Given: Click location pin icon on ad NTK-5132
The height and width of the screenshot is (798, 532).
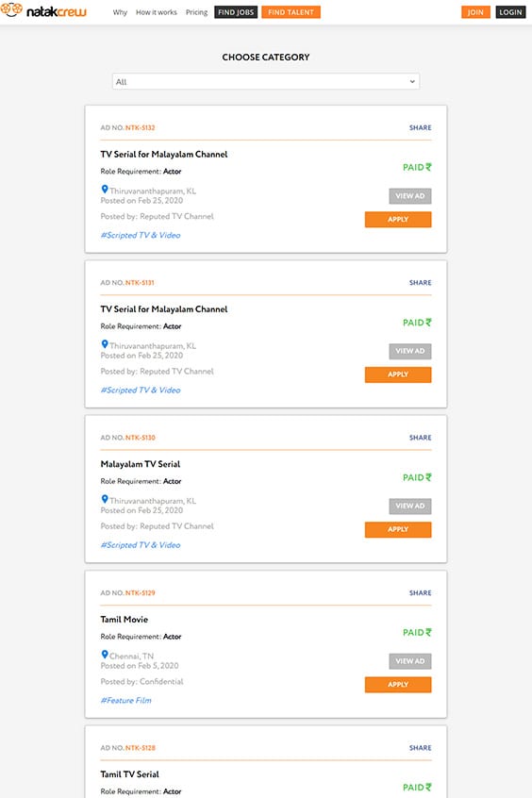Looking at the screenshot, I should click(x=105, y=190).
